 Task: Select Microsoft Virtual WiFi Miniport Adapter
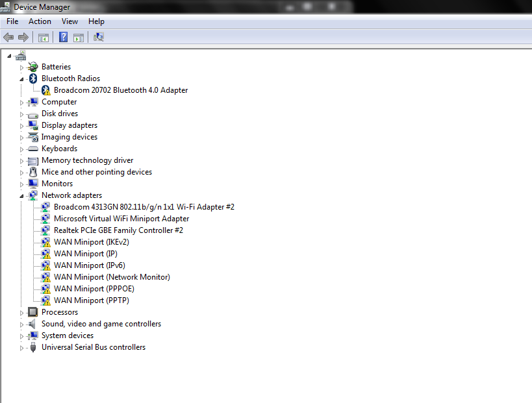point(121,219)
